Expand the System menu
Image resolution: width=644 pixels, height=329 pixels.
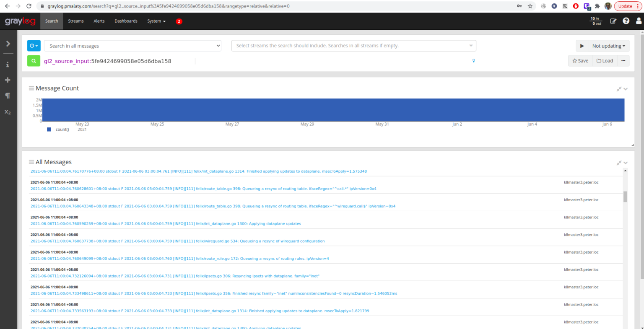tap(156, 21)
